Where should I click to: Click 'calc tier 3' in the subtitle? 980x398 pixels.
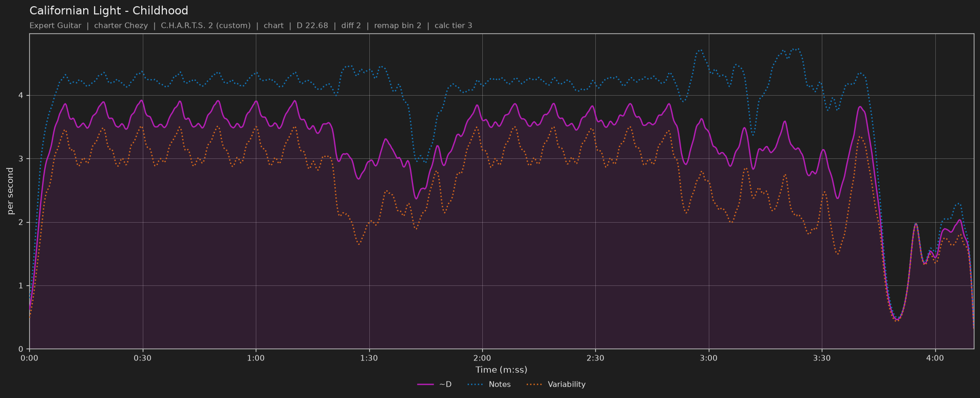(x=454, y=26)
